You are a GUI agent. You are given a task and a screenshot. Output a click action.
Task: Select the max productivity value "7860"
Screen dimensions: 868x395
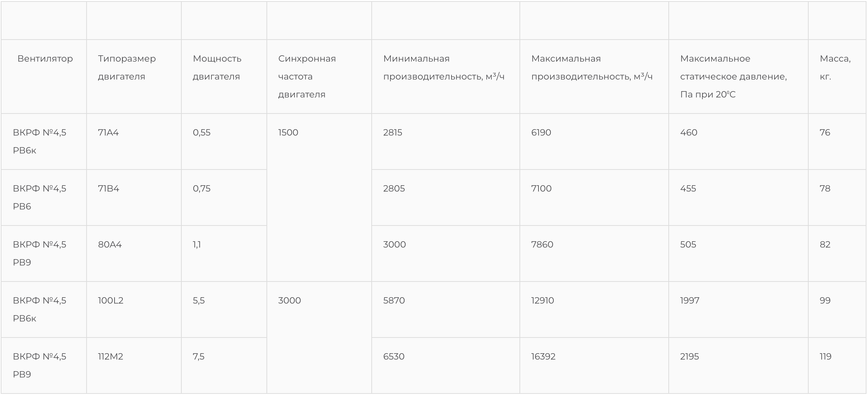tap(542, 245)
